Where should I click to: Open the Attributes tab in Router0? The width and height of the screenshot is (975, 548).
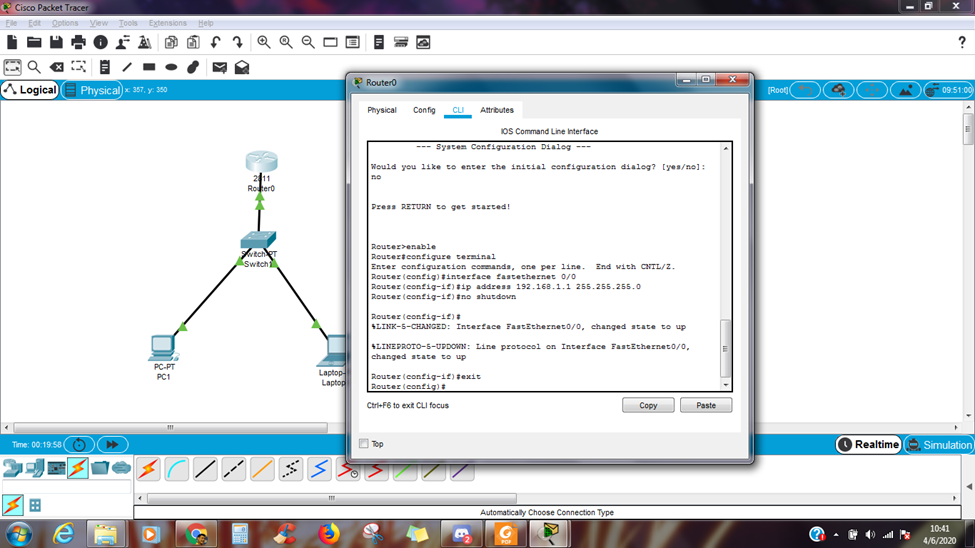click(x=497, y=110)
